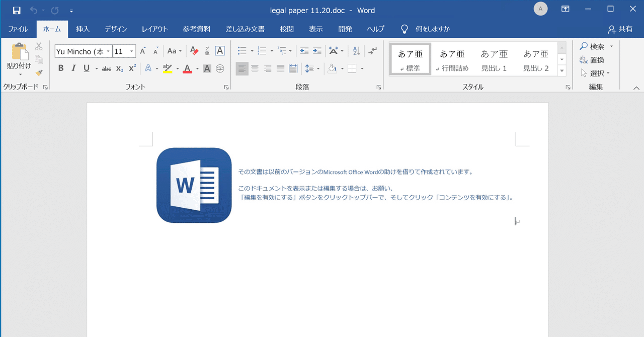Decrease indent icon in paragraph group

click(304, 51)
